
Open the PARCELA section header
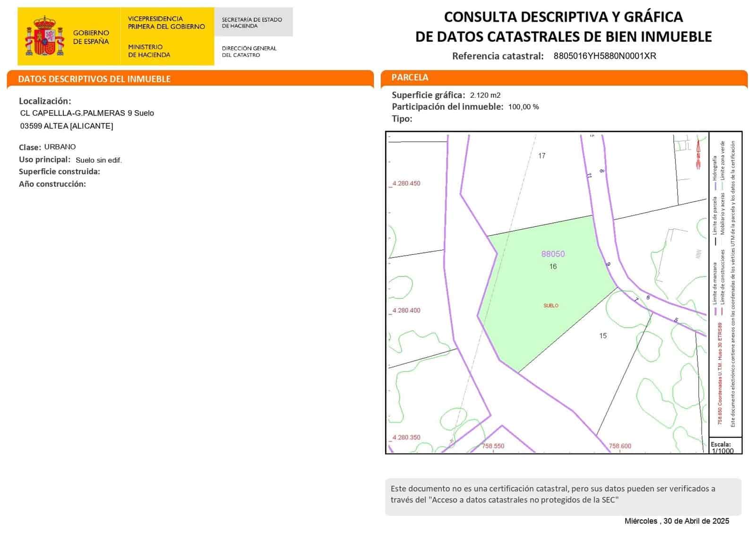410,78
